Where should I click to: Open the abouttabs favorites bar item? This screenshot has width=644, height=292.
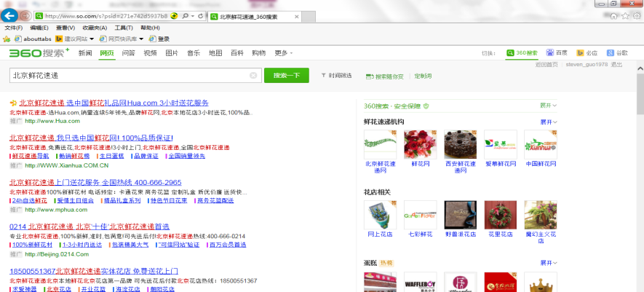pyautogui.click(x=33, y=39)
